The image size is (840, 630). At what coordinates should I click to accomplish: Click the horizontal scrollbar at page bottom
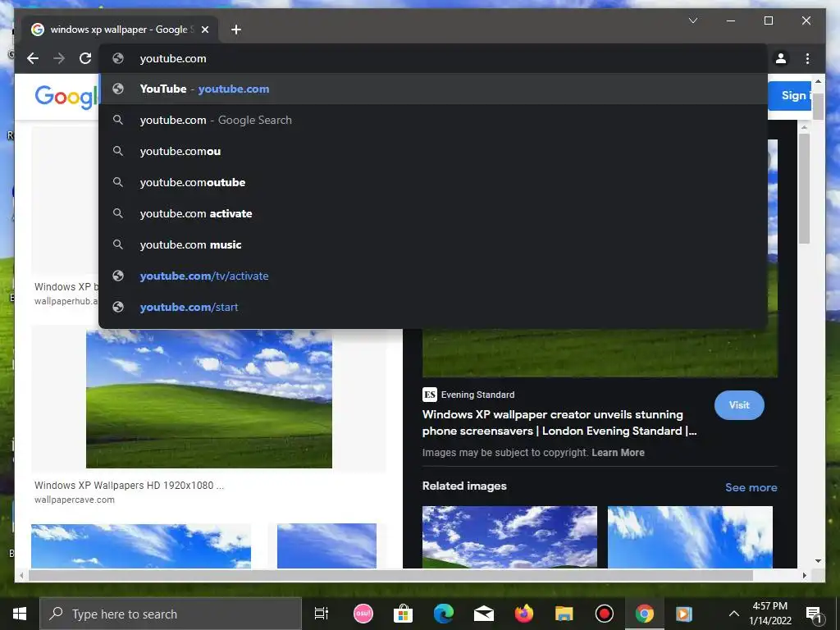click(x=390, y=575)
